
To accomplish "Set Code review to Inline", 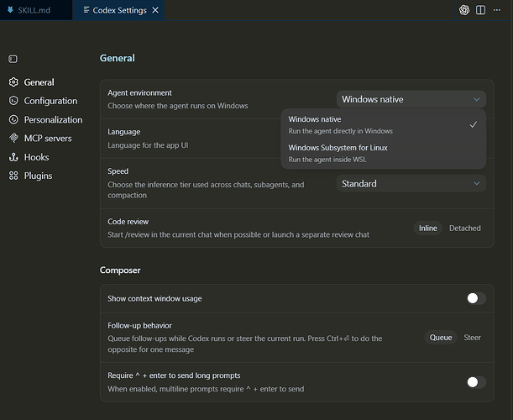I will (x=428, y=228).
